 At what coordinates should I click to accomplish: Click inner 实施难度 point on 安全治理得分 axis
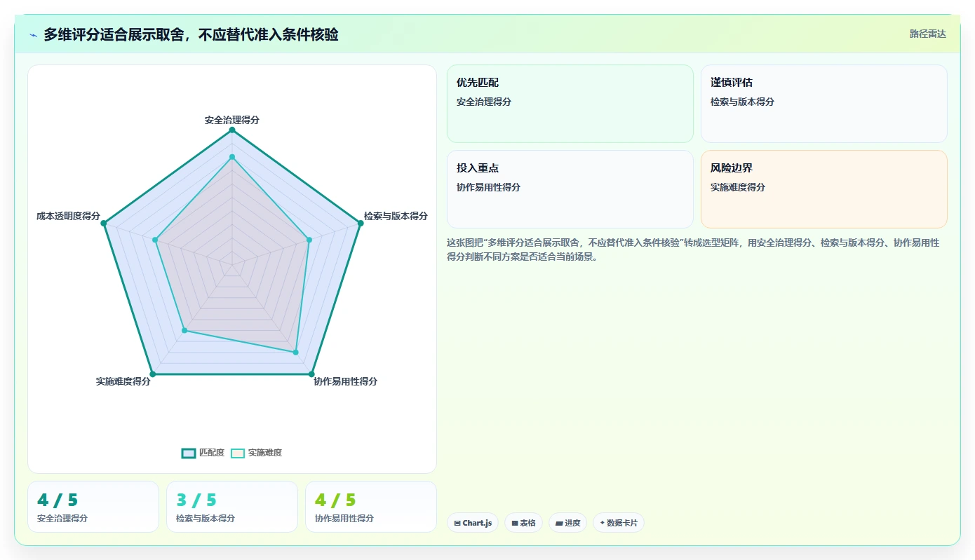(232, 157)
